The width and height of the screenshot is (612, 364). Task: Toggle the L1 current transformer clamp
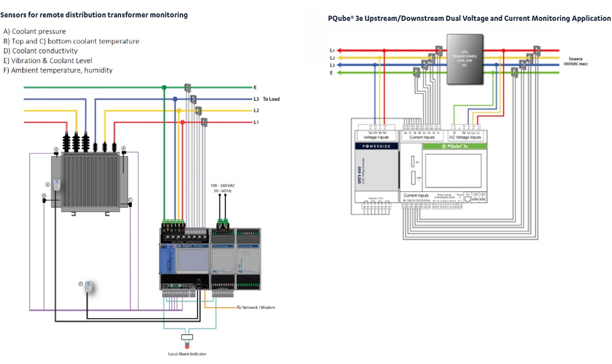point(204,122)
